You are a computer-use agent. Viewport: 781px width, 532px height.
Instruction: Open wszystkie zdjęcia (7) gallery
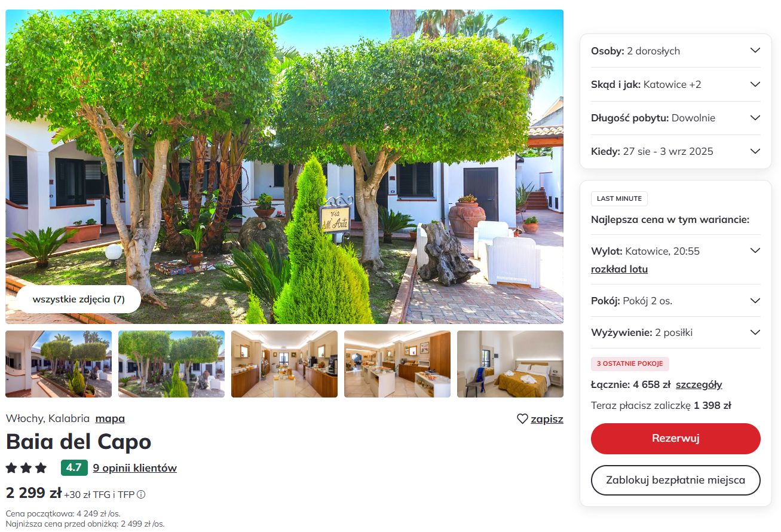78,299
